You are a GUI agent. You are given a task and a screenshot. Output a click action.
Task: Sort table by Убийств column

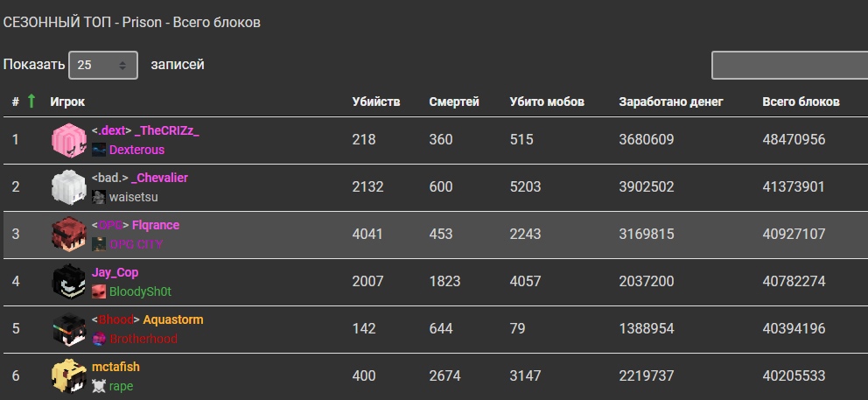coord(376,102)
